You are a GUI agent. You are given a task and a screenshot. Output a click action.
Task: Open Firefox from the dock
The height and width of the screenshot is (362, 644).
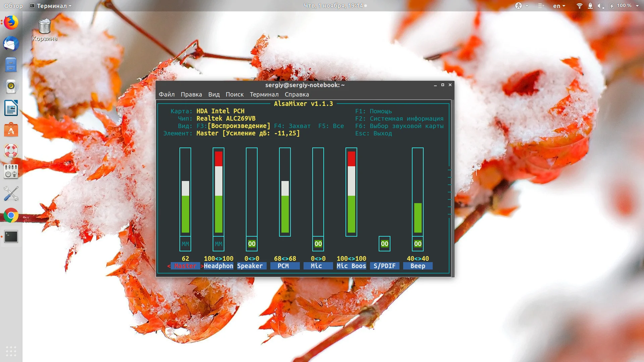[11, 22]
